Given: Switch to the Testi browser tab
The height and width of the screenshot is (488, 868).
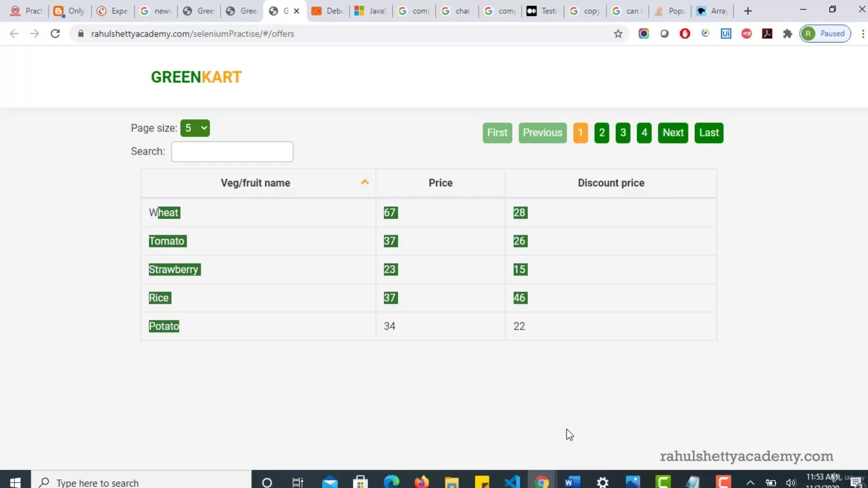Looking at the screenshot, I should pyautogui.click(x=542, y=11).
